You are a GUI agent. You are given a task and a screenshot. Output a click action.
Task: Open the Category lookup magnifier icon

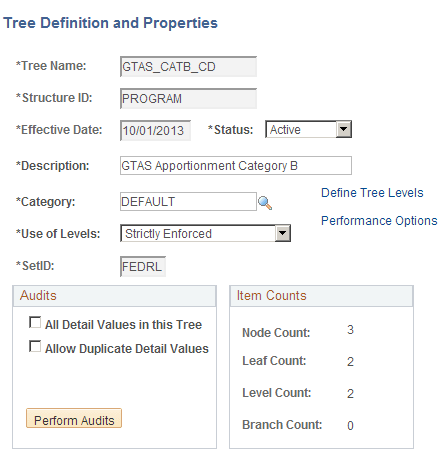(x=265, y=203)
